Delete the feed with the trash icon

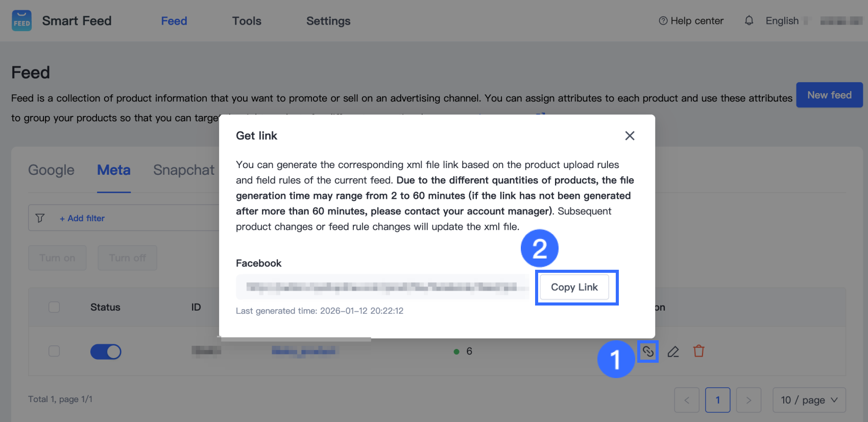pyautogui.click(x=699, y=351)
